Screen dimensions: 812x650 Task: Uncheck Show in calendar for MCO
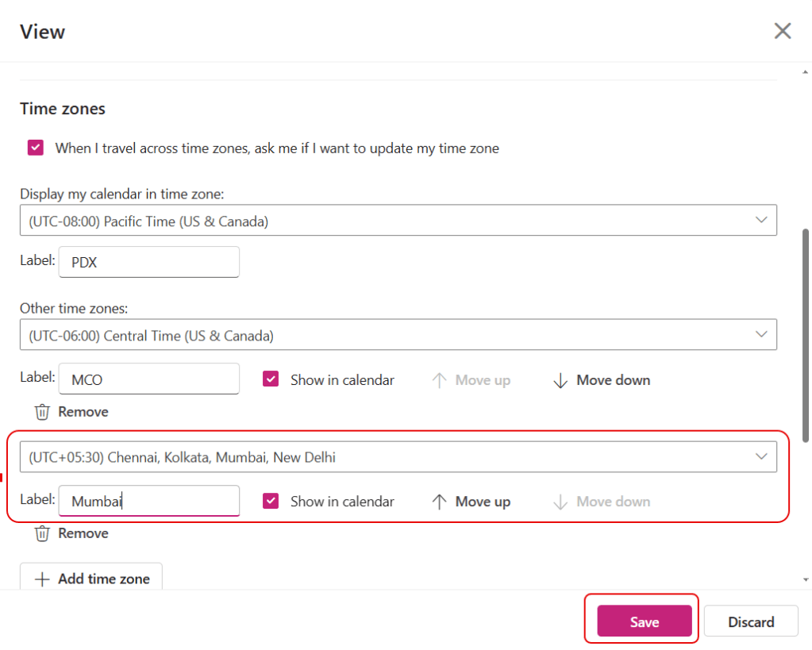[x=271, y=379]
